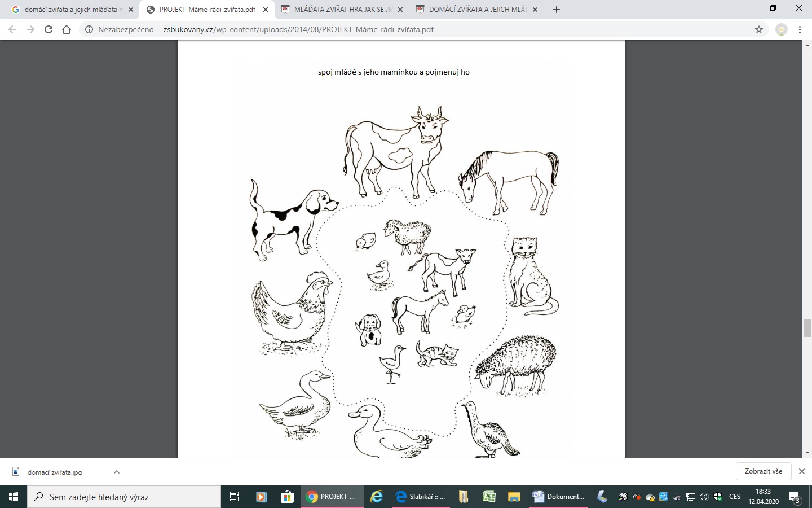
Task: Click the foal drawing inside the dotted shape
Action: 420,311
